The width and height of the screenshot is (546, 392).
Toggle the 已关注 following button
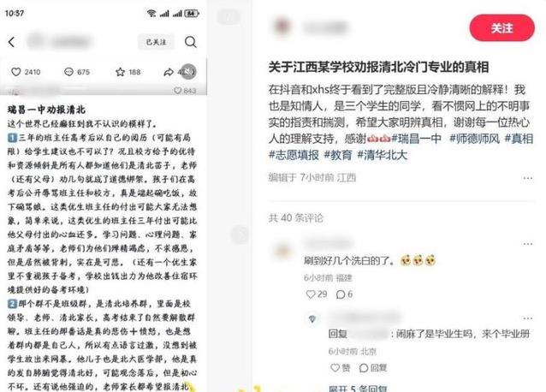click(156, 42)
